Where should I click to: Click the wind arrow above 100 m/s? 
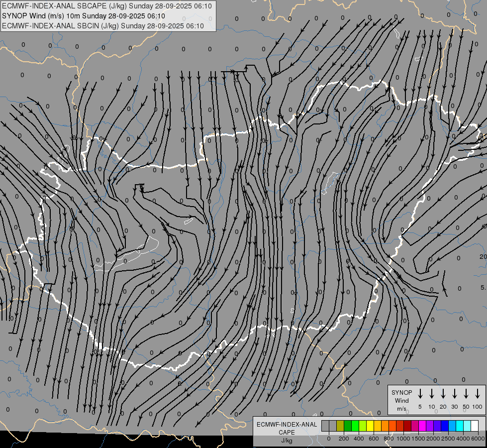tap(478, 393)
